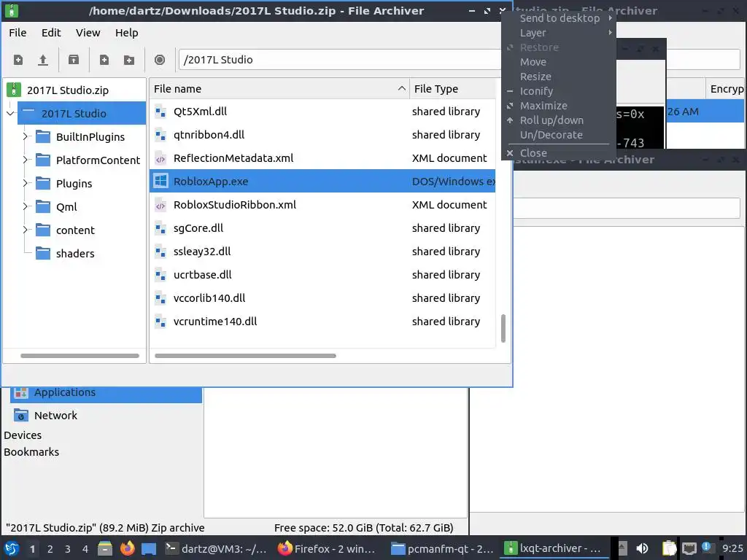Image resolution: width=747 pixels, height=560 pixels.
Task: Choose Move from the window menu
Action: point(560,62)
